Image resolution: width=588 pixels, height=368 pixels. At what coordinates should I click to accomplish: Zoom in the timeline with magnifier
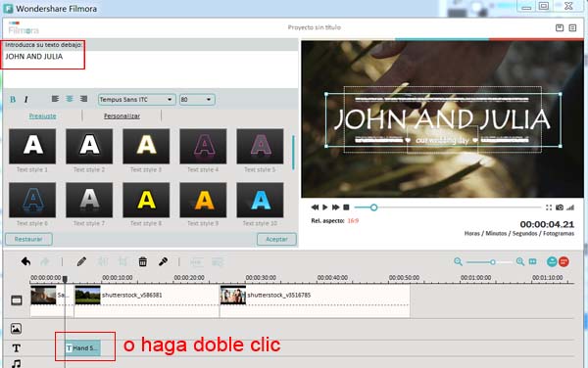pos(520,261)
